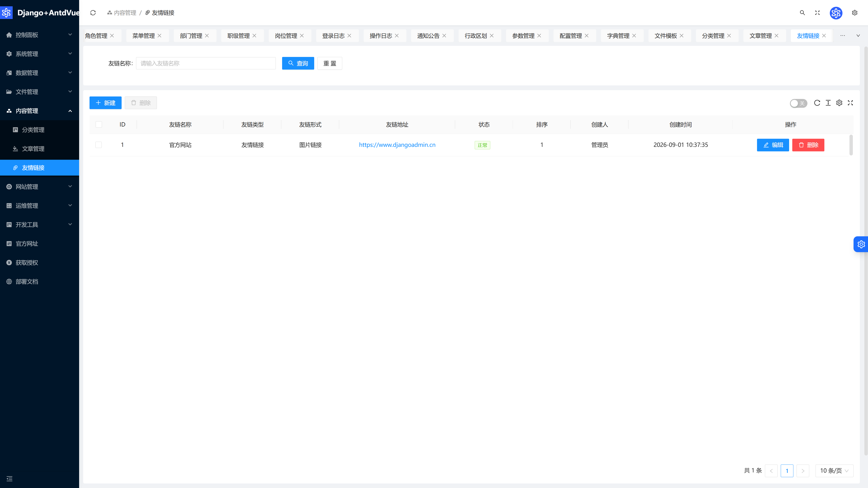Click the 新建 button

click(106, 103)
